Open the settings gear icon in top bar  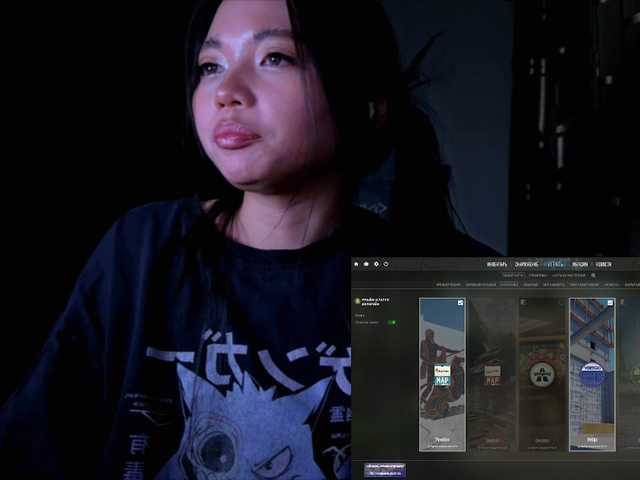coord(376,264)
